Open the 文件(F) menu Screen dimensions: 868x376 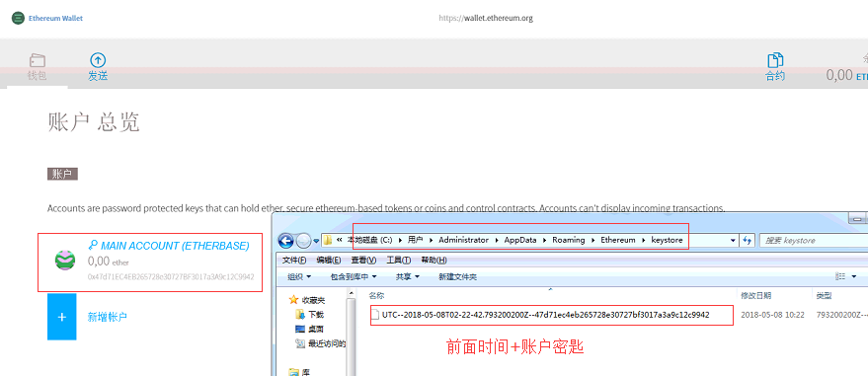click(294, 260)
